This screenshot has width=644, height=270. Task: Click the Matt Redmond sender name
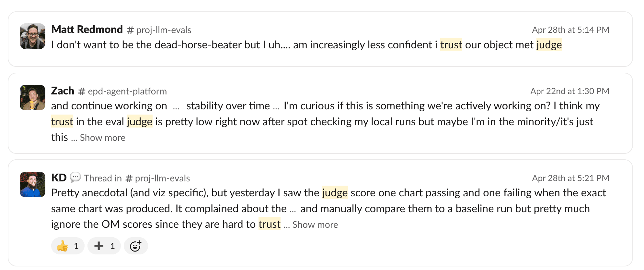point(87,30)
